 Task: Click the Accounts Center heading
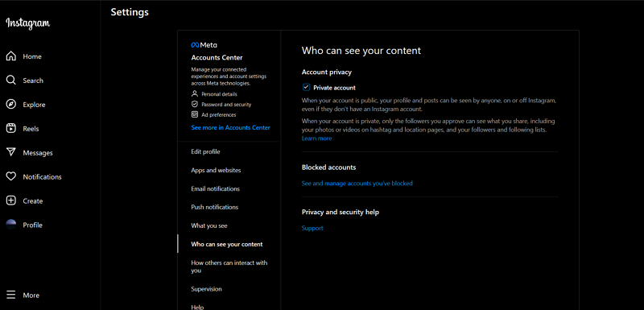click(x=217, y=57)
